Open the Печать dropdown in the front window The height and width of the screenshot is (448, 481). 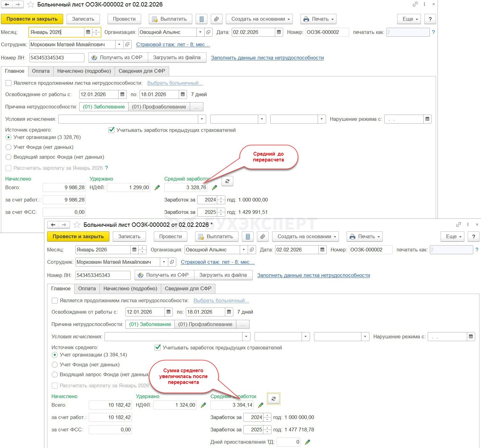coord(365,237)
